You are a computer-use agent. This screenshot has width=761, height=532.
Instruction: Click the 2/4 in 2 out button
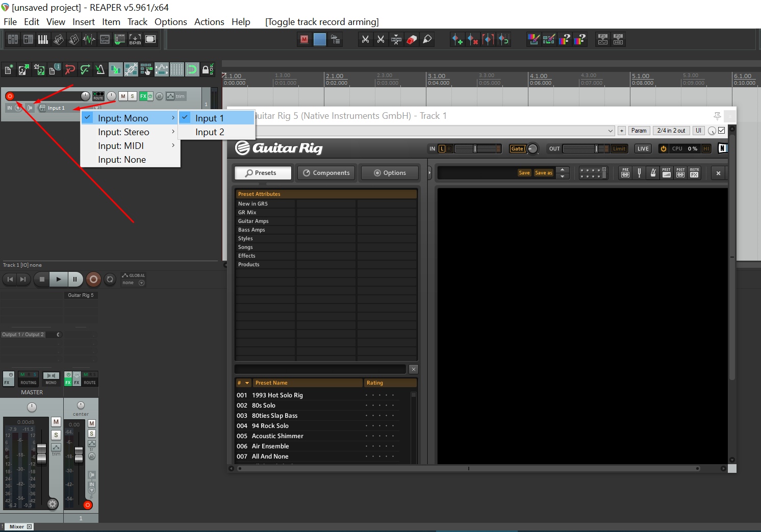[671, 131]
